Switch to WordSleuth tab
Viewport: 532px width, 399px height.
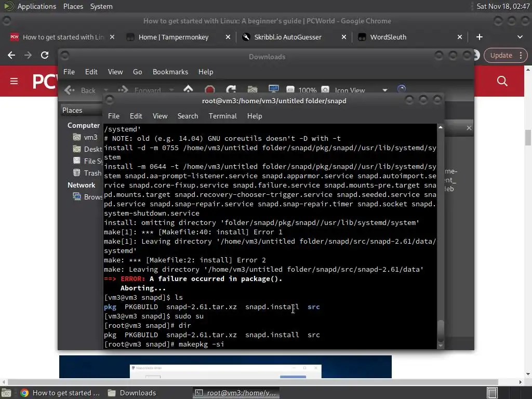[x=388, y=37]
